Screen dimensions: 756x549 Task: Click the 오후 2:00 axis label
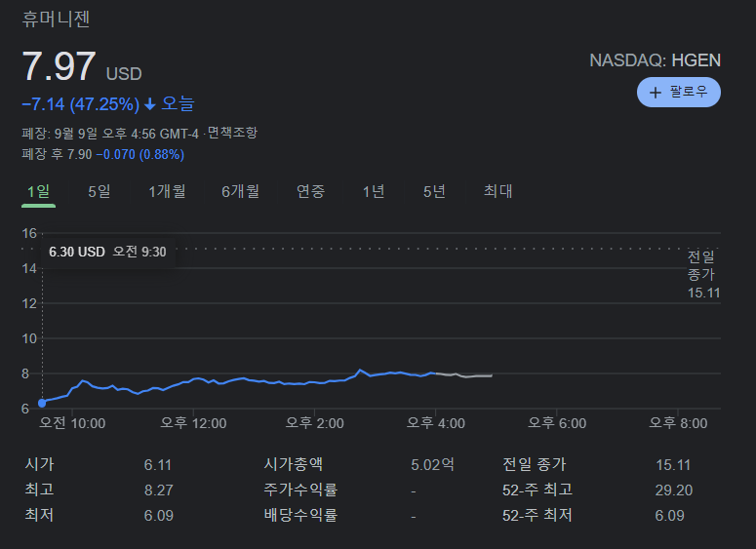click(x=315, y=423)
